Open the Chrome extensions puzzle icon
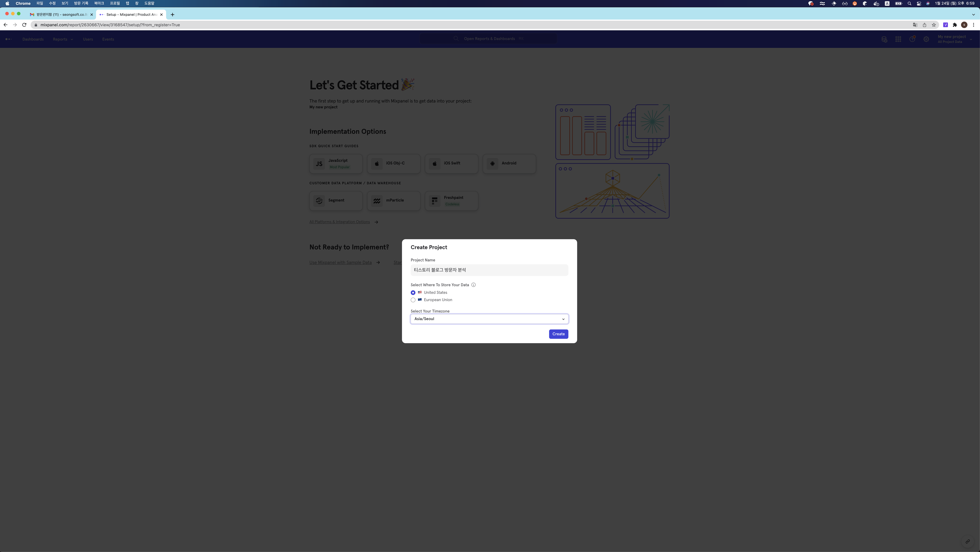 pos(955,25)
